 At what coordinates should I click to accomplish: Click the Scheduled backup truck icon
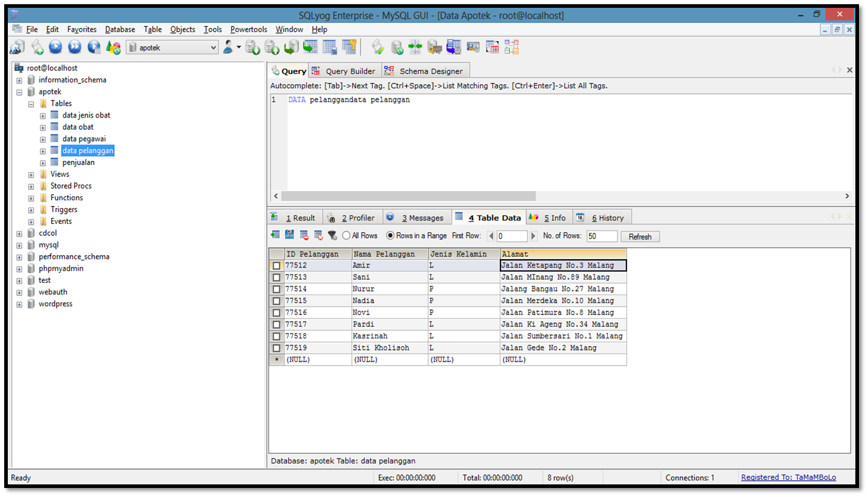434,47
